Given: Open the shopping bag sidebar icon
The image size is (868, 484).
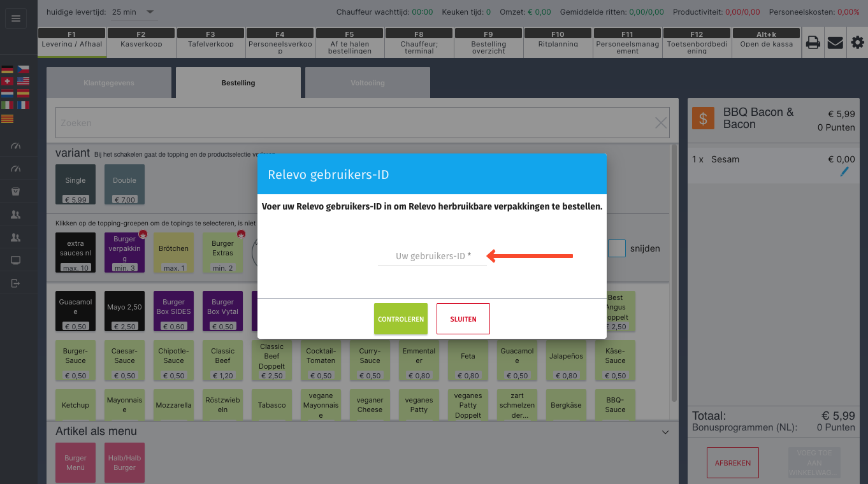Looking at the screenshot, I should 16,191.
